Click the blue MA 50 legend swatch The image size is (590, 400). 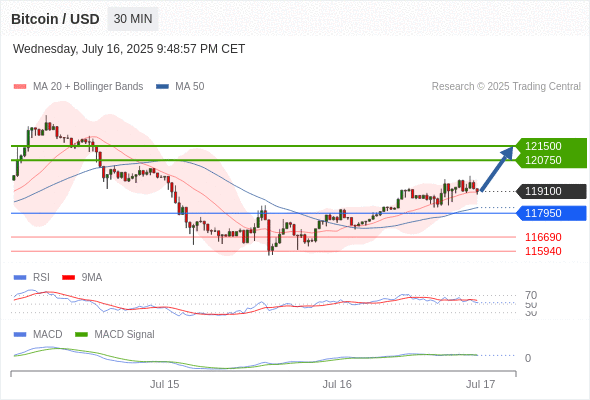162,87
